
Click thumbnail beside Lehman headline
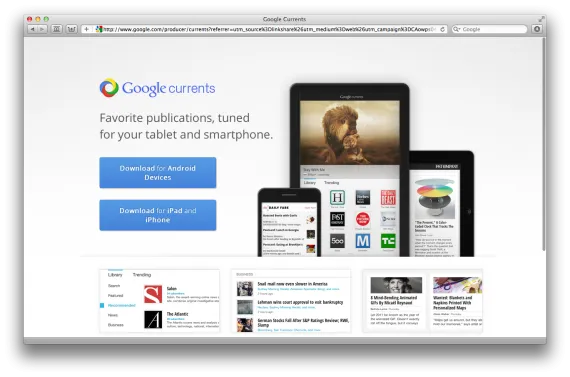(x=245, y=307)
